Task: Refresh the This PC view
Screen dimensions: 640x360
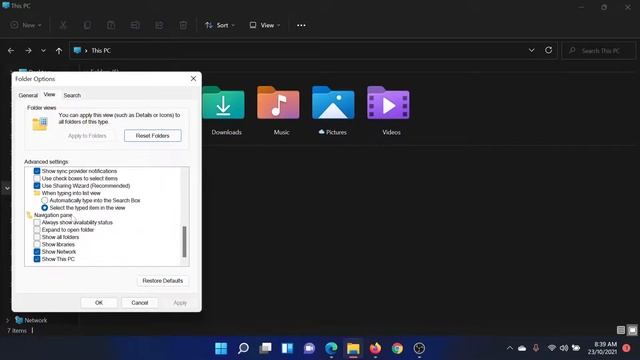Action: pyautogui.click(x=549, y=50)
